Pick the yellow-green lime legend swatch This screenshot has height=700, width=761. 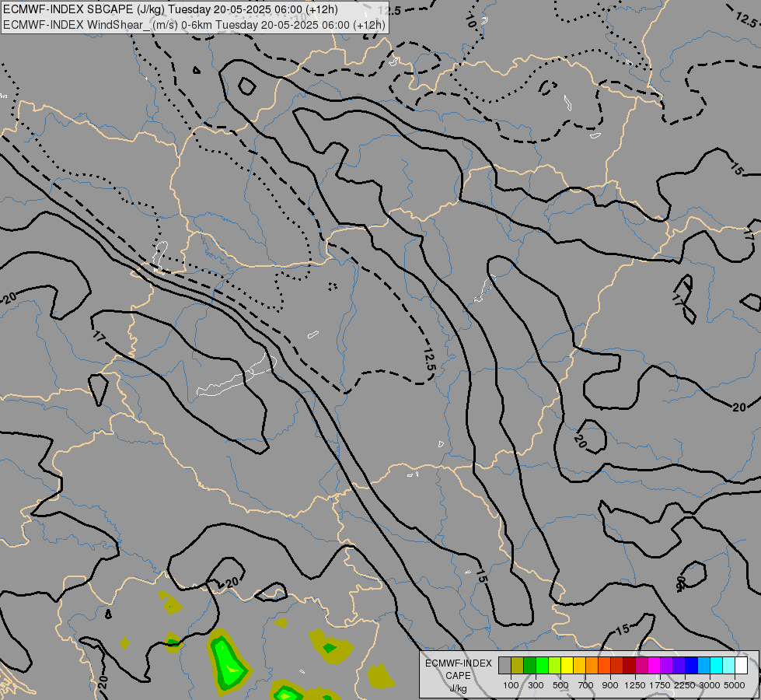(x=555, y=666)
